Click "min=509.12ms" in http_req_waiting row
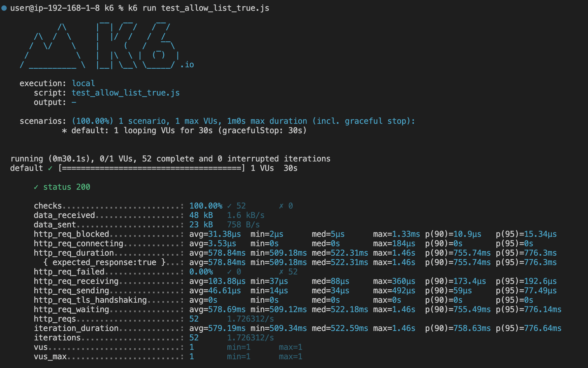This screenshot has height=368, width=588. [279, 309]
